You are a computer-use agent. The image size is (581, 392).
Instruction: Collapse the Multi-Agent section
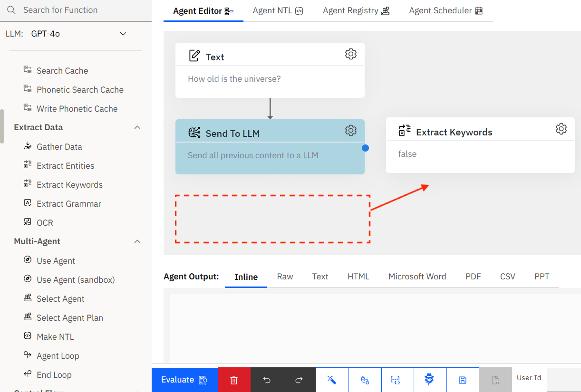coord(137,241)
